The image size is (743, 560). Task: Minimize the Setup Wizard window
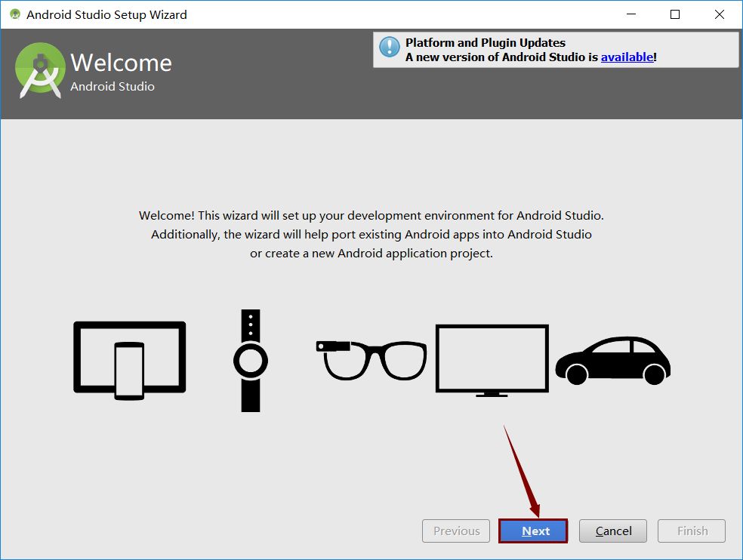point(631,14)
